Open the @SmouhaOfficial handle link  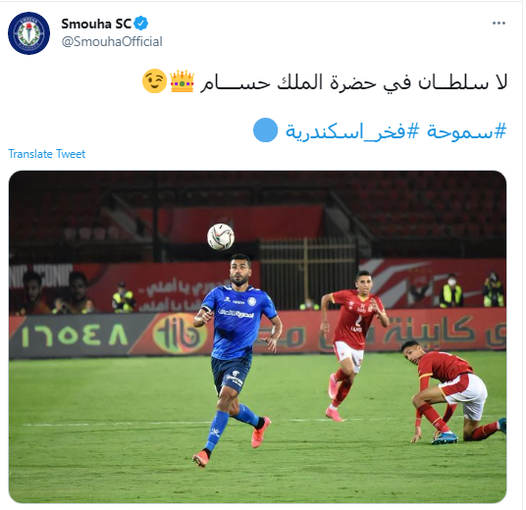tap(112, 42)
